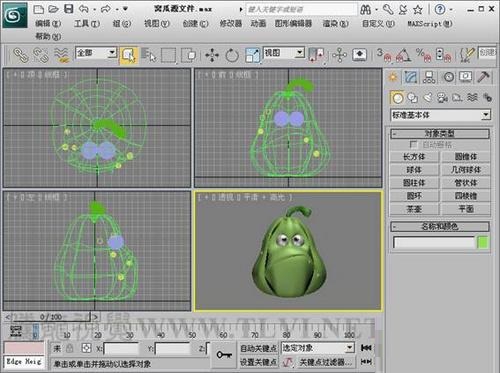The image size is (500, 373).
Task: Click the 0/100 time slider
Action: [51, 317]
